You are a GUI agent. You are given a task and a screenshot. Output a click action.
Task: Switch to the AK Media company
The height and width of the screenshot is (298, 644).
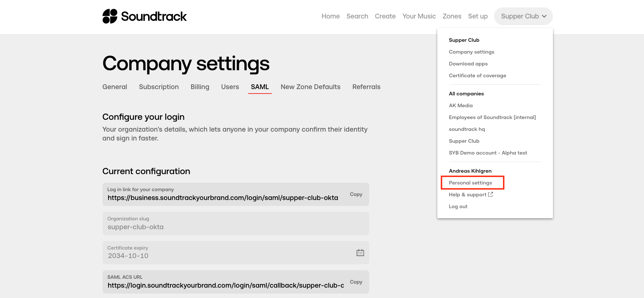pyautogui.click(x=461, y=105)
